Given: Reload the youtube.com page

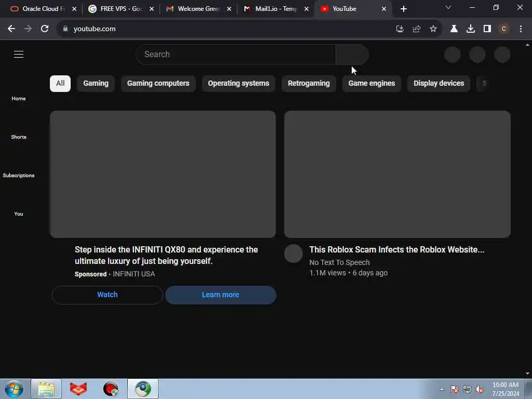Looking at the screenshot, I should click(45, 29).
